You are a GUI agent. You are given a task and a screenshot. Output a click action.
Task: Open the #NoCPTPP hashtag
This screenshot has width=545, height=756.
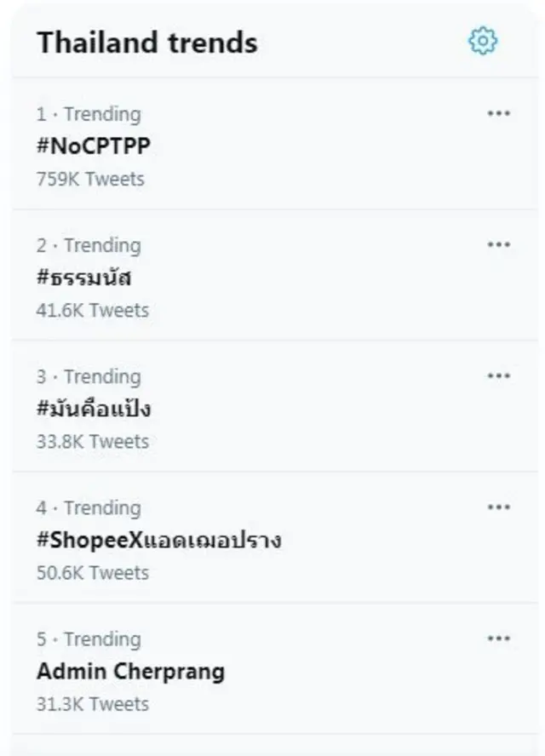pos(94,146)
